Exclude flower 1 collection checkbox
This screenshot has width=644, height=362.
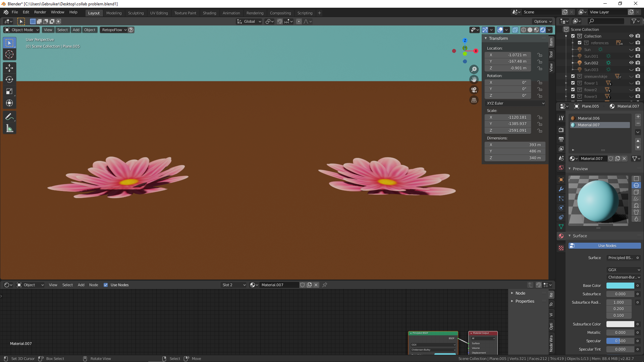pos(573,83)
